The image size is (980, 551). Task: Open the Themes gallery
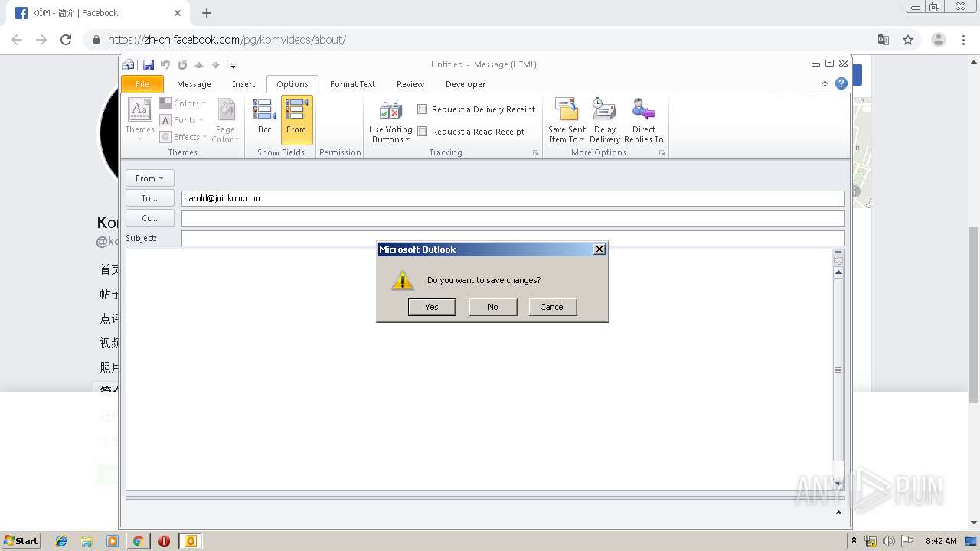click(x=140, y=119)
